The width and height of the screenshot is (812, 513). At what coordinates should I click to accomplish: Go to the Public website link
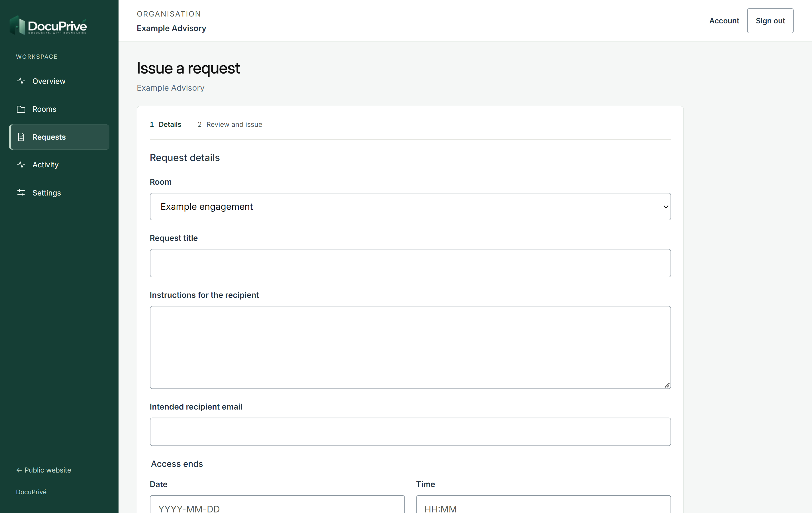(44, 470)
